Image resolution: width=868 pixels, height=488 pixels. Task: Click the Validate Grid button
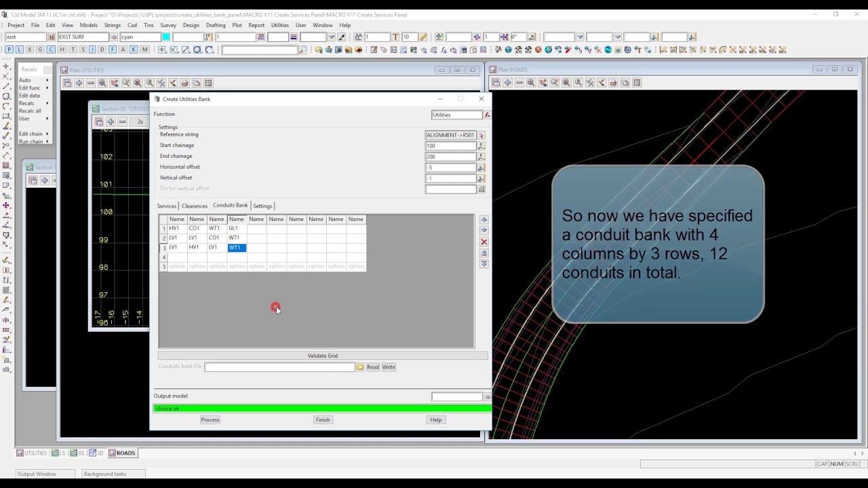point(323,356)
